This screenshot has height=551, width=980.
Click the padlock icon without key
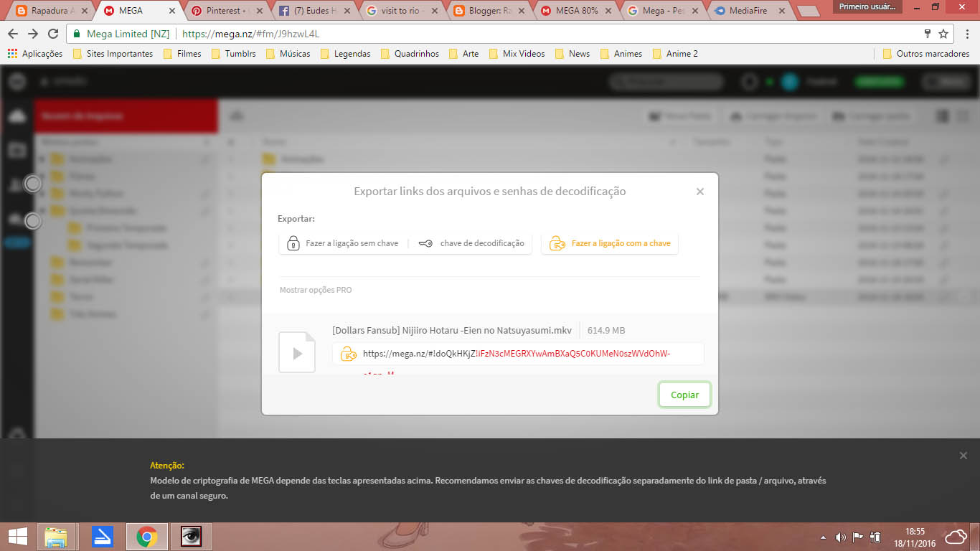pyautogui.click(x=293, y=243)
